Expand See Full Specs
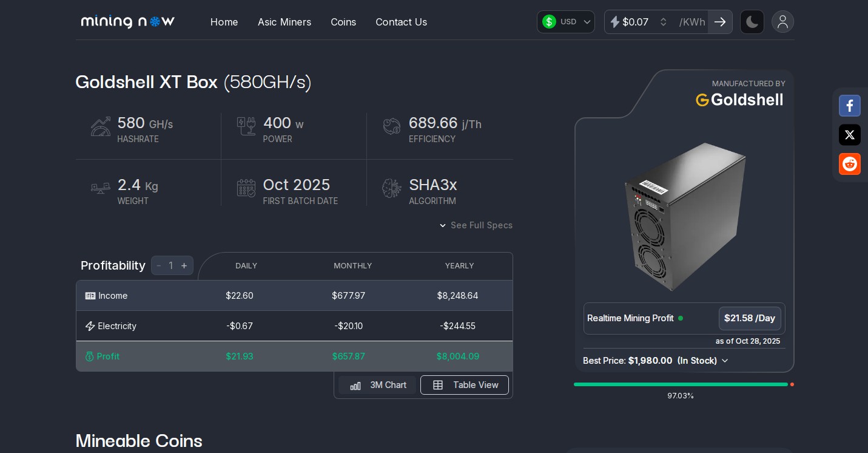Screen dimensions: 868x453 (x=476, y=225)
